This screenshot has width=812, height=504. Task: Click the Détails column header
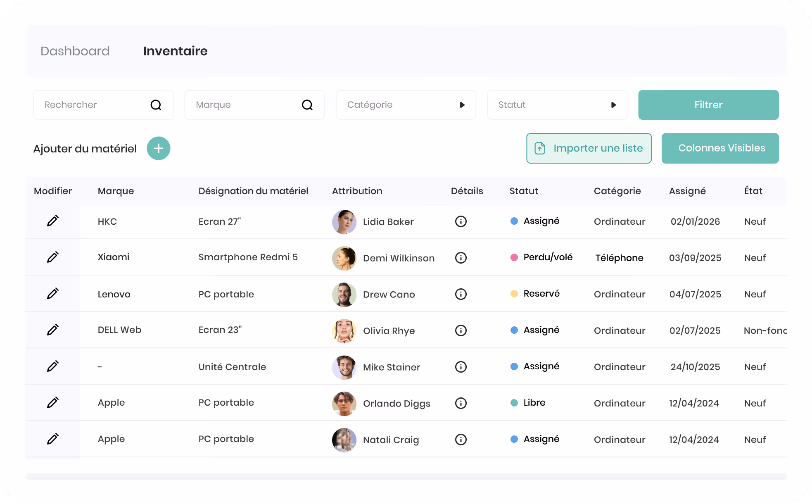pos(467,191)
